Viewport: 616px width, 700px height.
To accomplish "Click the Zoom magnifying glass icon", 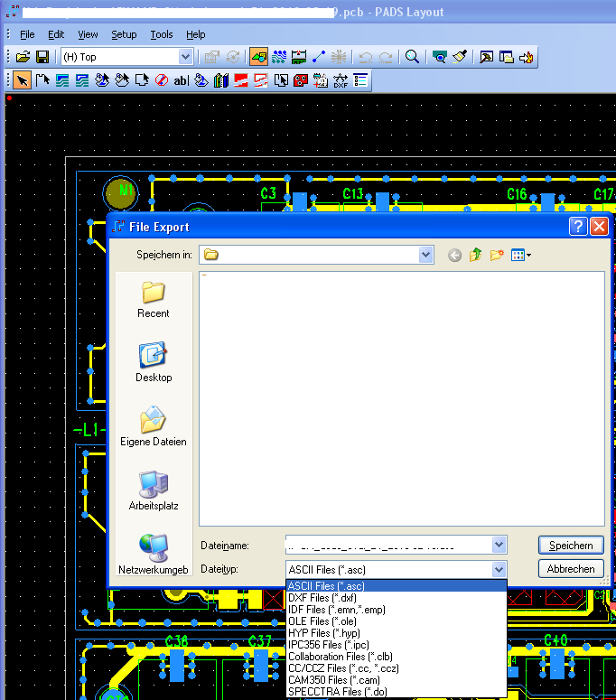I will 412,57.
